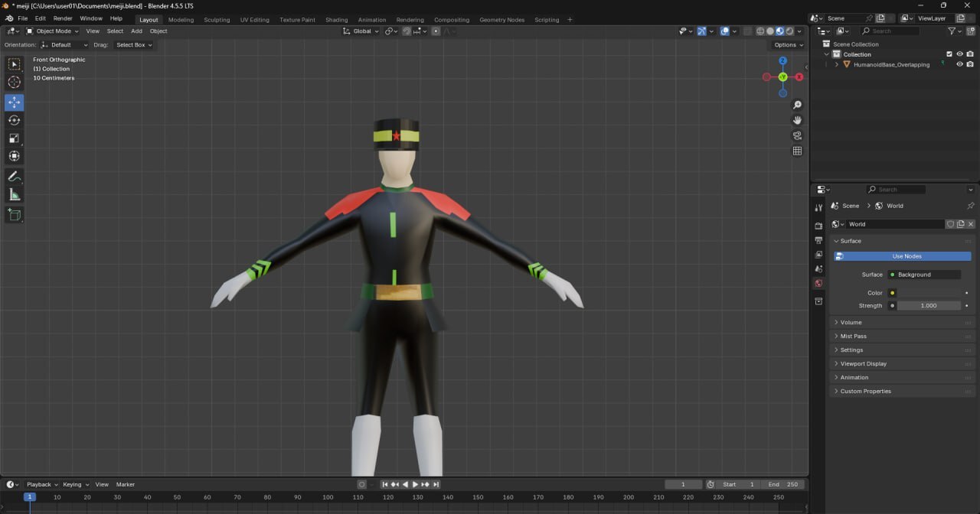Switch to orthographic/perspective grid icon
This screenshot has height=514, width=980.
point(797,151)
